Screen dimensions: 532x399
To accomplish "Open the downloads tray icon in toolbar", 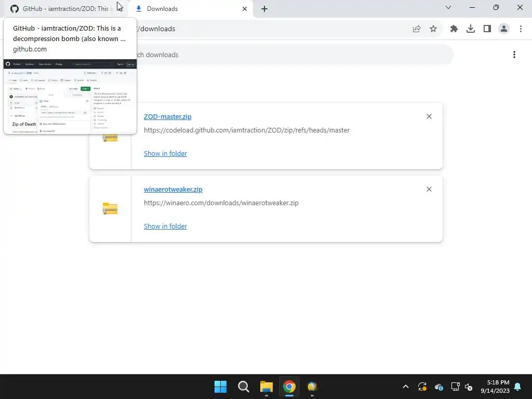I will pyautogui.click(x=471, y=29).
